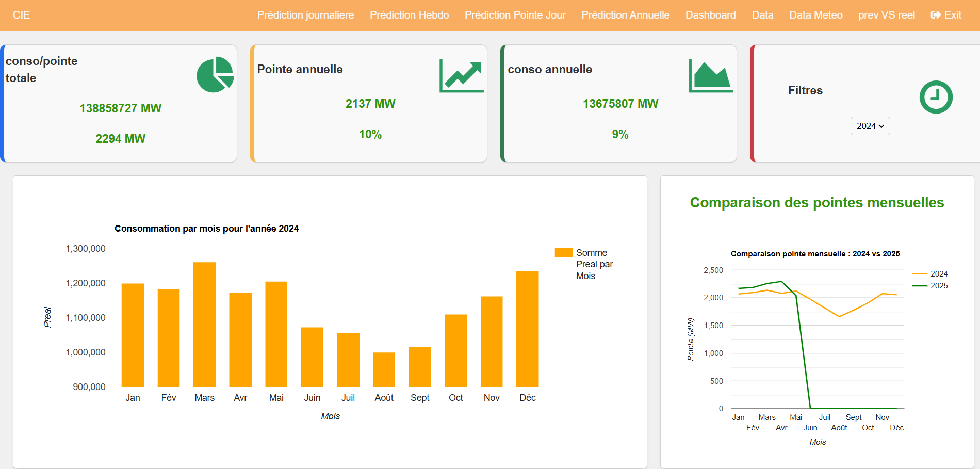Click the Exit sign-out icon
Image resolution: width=980 pixels, height=469 pixels.
pyautogui.click(x=936, y=15)
